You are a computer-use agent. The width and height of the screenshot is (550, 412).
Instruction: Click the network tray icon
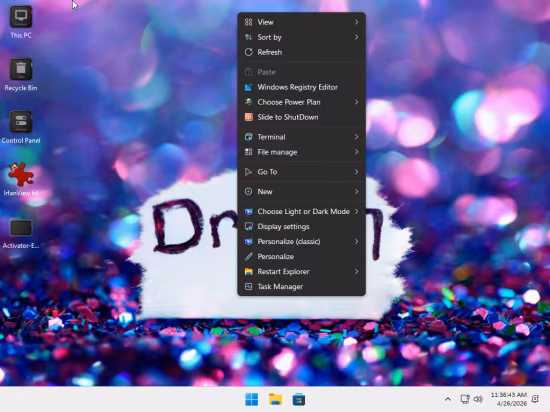465,399
